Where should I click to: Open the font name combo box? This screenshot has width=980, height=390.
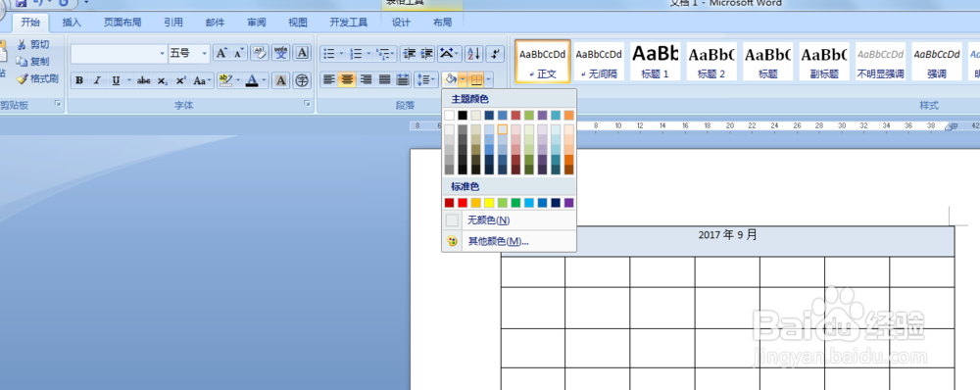119,54
